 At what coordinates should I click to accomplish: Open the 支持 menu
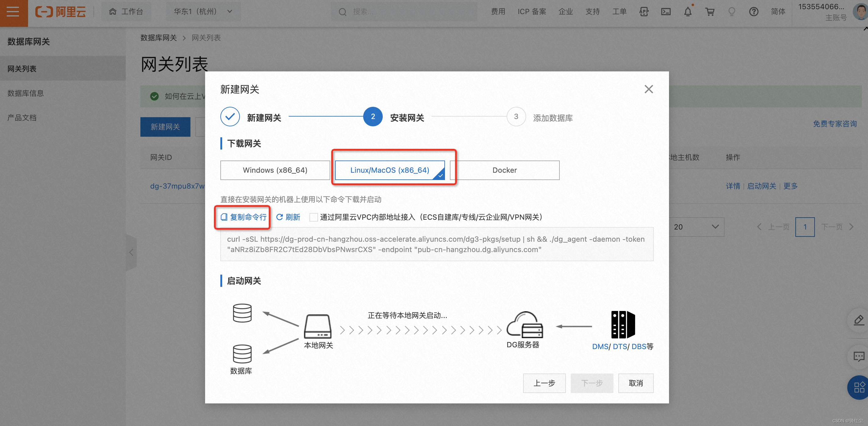(593, 12)
